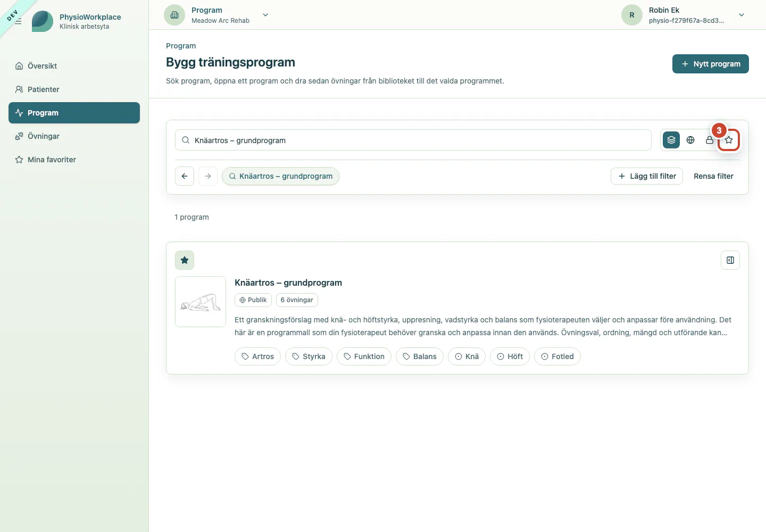Screen dimensions: 766x532
Task: Select the all-programs layers filter icon
Action: [x=671, y=140]
